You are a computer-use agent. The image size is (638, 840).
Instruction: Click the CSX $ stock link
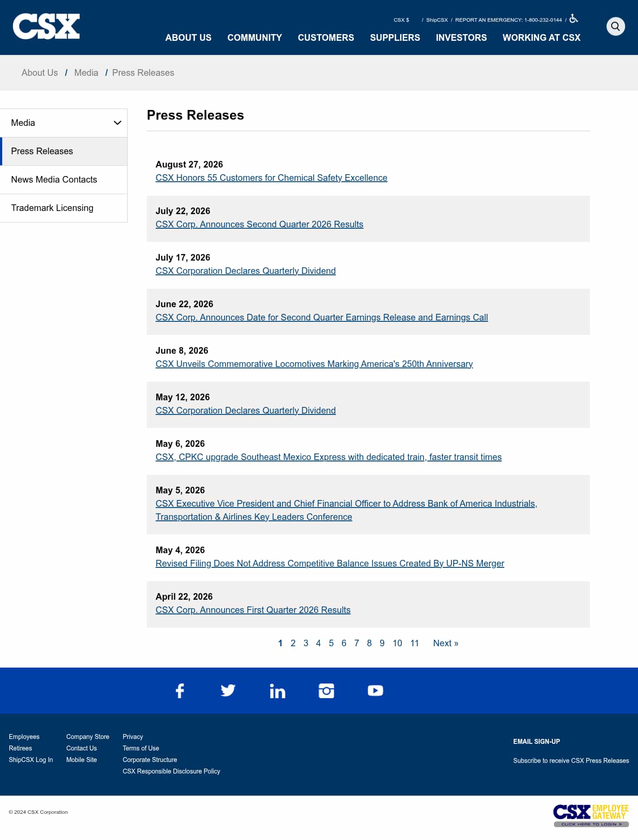coord(401,20)
